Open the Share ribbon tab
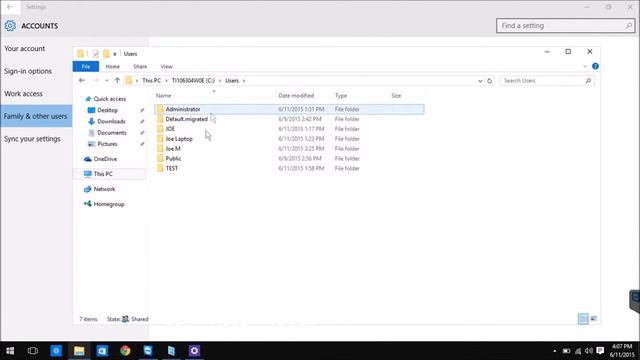 (x=140, y=67)
